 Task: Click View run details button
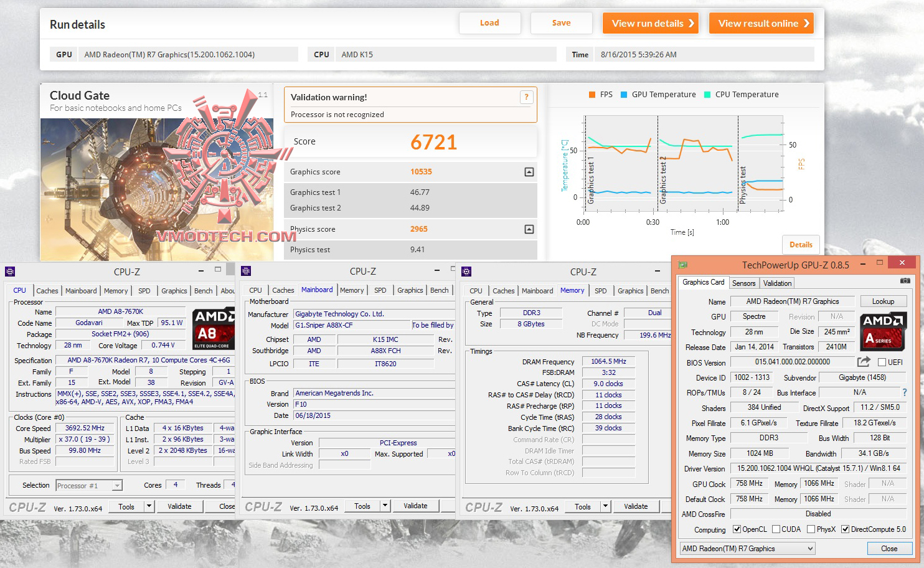click(651, 24)
